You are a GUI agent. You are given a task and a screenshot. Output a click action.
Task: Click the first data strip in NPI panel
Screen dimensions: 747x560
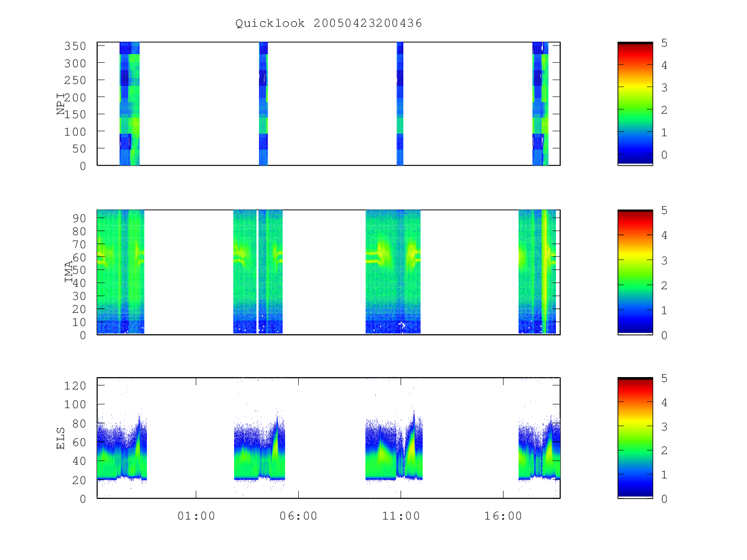tap(129, 104)
